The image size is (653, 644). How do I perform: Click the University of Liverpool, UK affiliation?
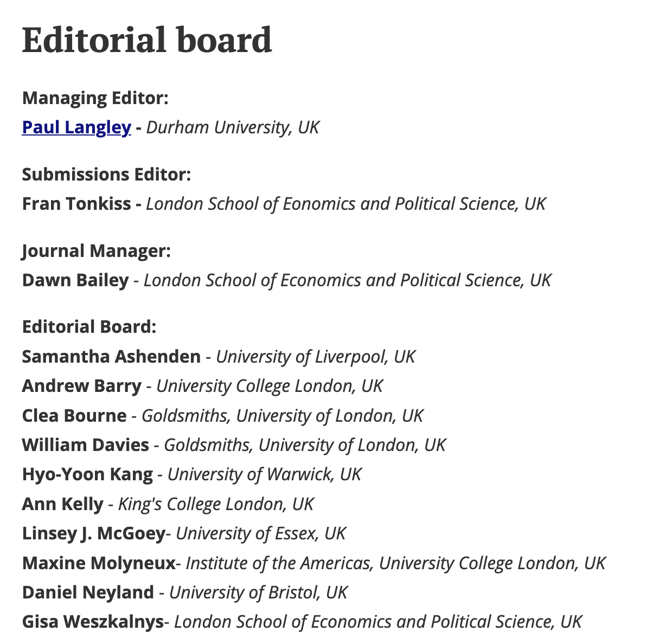(x=316, y=357)
